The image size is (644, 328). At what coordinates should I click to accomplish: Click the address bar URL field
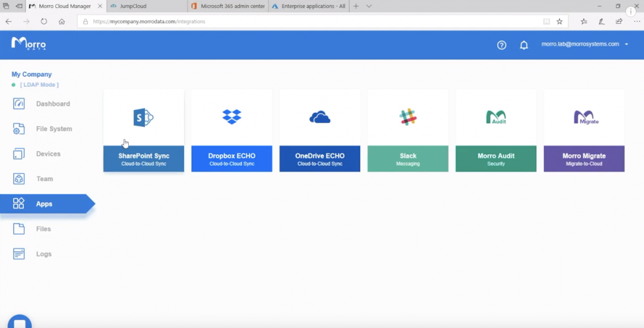(313, 21)
